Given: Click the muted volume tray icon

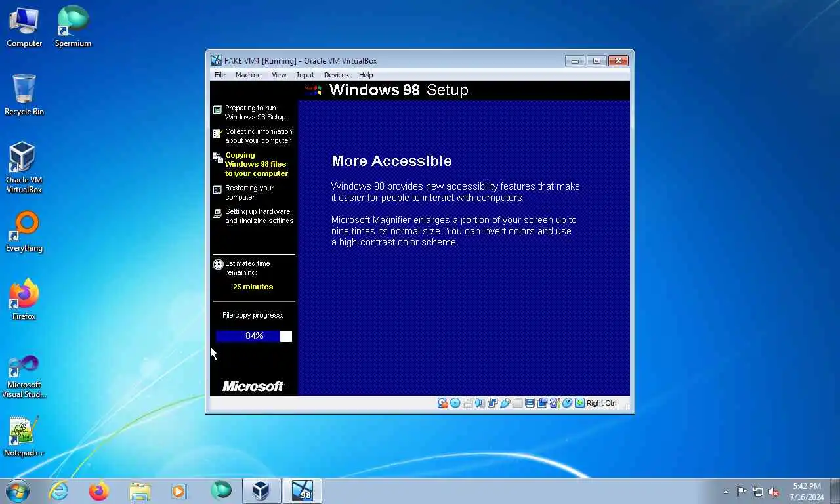Looking at the screenshot, I should click(x=774, y=492).
